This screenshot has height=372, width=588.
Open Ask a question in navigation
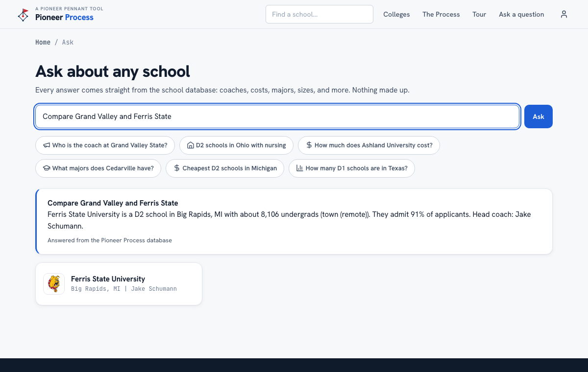pyautogui.click(x=521, y=14)
